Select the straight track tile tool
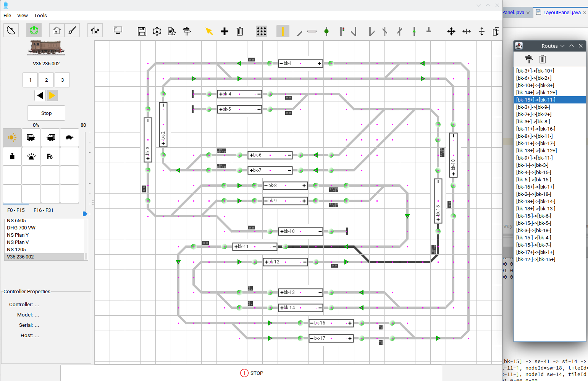This screenshot has height=381, width=588. (x=283, y=31)
